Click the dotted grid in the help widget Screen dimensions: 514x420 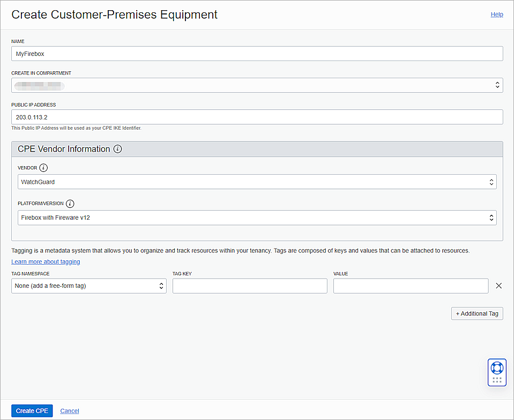[496, 379]
